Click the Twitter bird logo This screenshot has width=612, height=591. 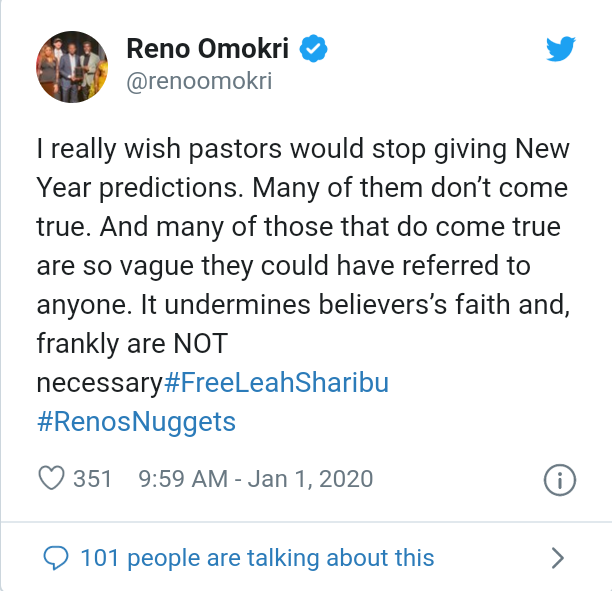pyautogui.click(x=560, y=49)
